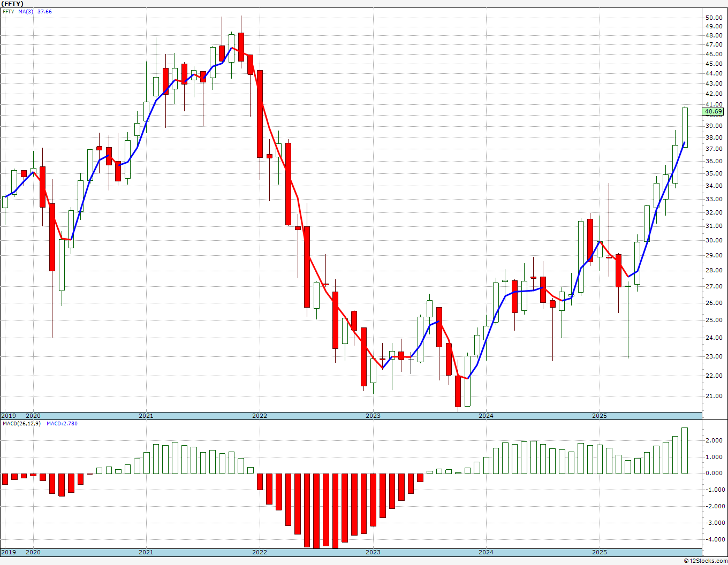Select the 35.00 price axis label

point(714,173)
